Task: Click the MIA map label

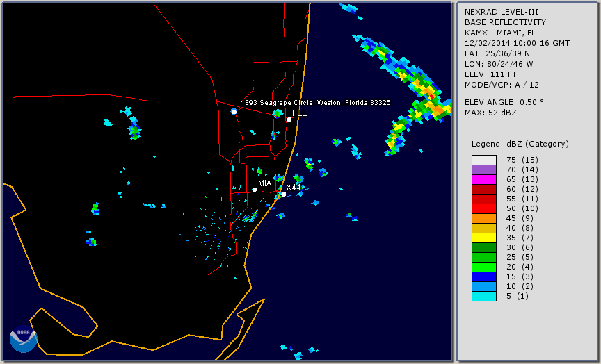Action: (x=264, y=183)
